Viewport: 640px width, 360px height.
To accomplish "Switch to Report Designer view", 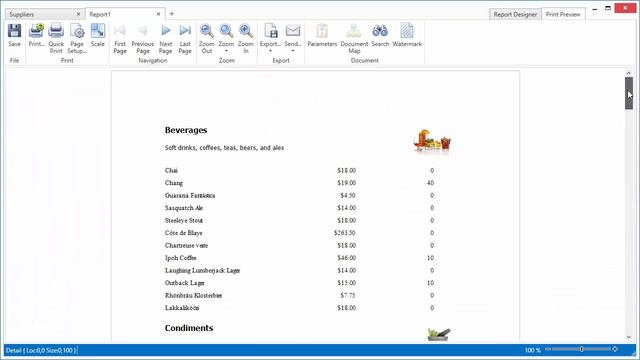I will point(515,14).
